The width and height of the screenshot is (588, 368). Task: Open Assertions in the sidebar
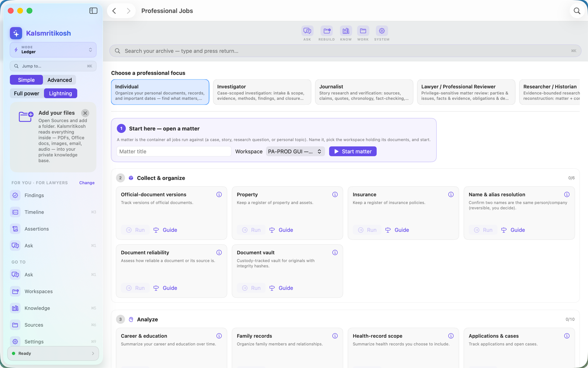point(53,229)
